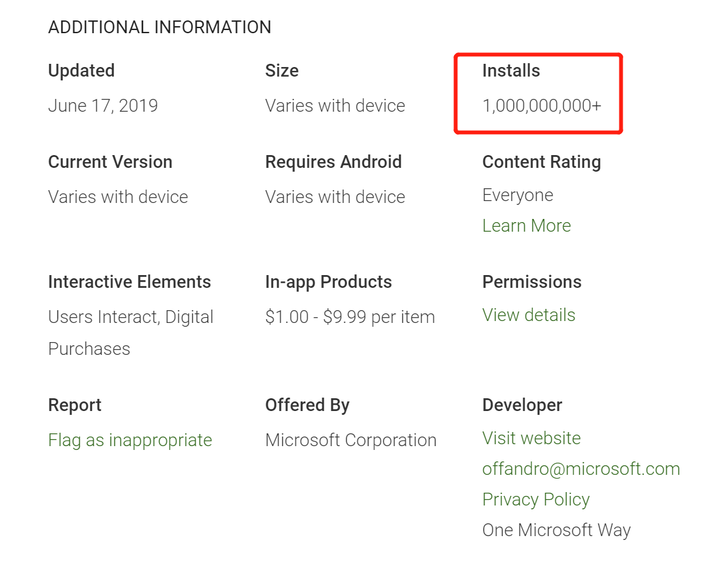The image size is (728, 561).
Task: Select the Offered By heading
Action: point(307,405)
